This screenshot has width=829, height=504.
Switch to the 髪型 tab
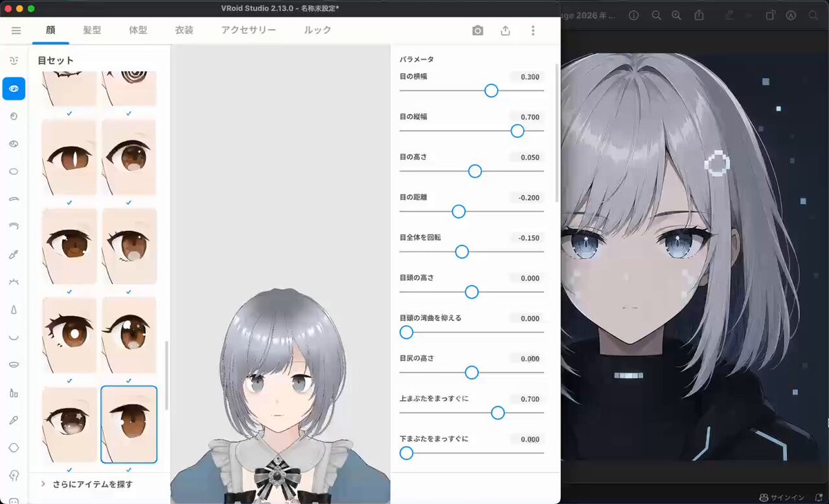(92, 30)
